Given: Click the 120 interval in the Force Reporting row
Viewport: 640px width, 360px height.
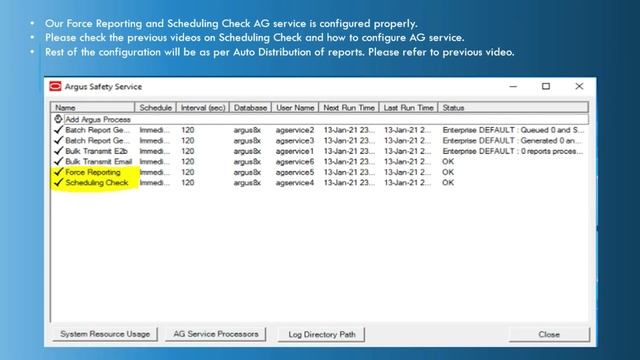Looking at the screenshot, I should tap(188, 172).
